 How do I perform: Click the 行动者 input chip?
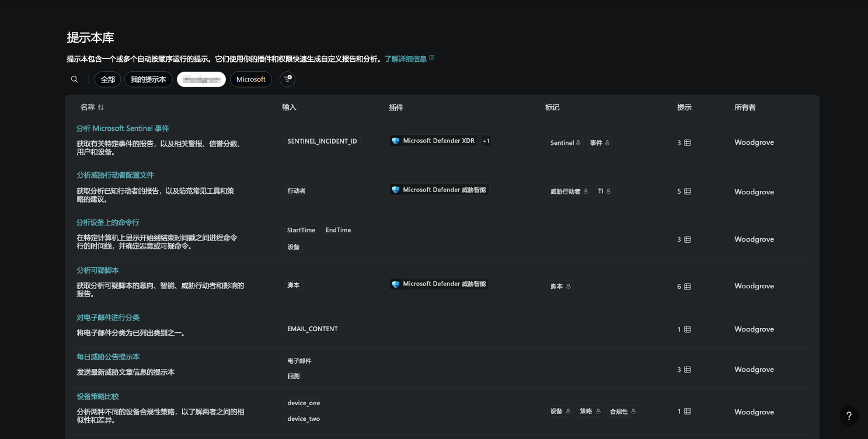297,191
